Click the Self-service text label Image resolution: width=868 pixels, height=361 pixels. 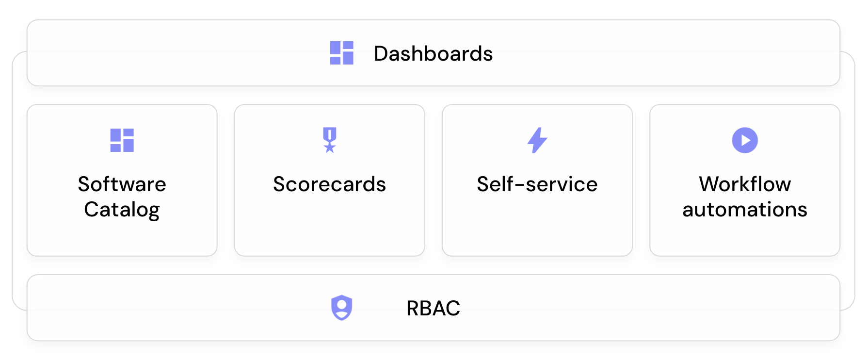coord(537,184)
